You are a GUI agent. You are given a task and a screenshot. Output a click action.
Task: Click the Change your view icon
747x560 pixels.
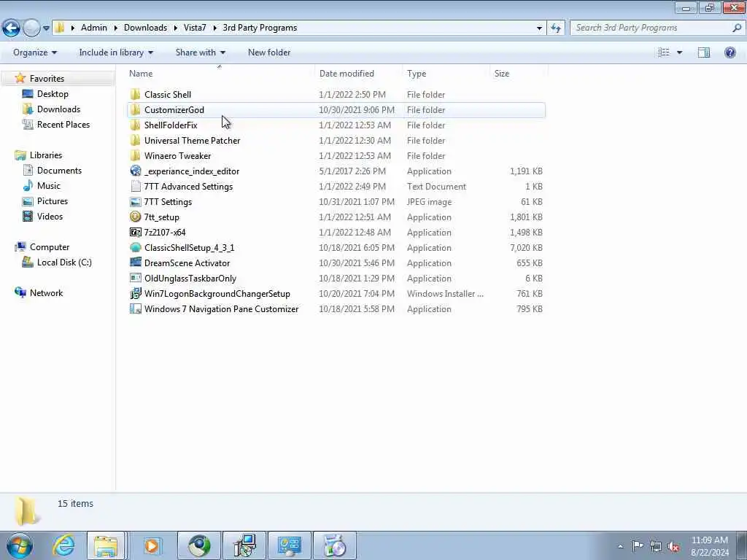pos(664,52)
